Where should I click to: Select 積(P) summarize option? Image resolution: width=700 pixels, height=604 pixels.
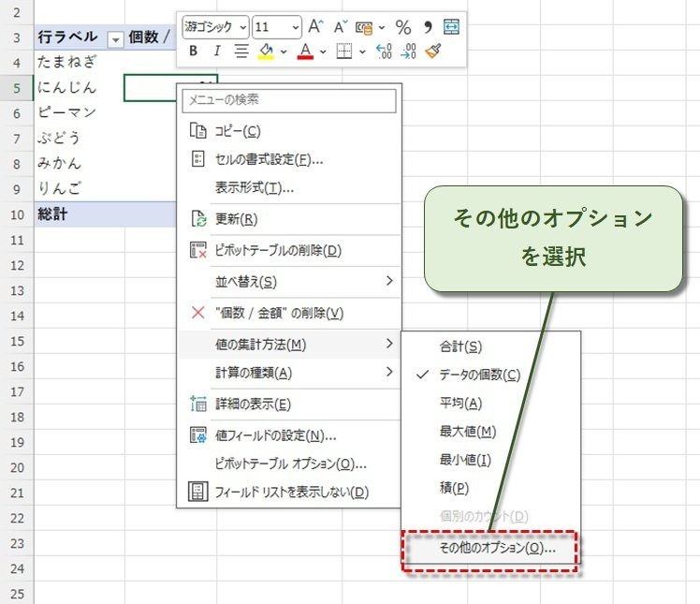[x=490, y=488]
